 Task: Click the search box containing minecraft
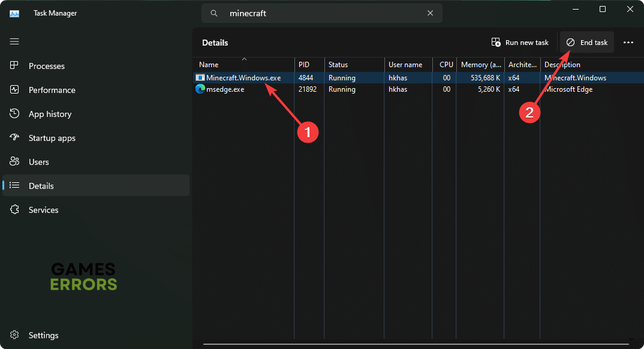coord(324,13)
